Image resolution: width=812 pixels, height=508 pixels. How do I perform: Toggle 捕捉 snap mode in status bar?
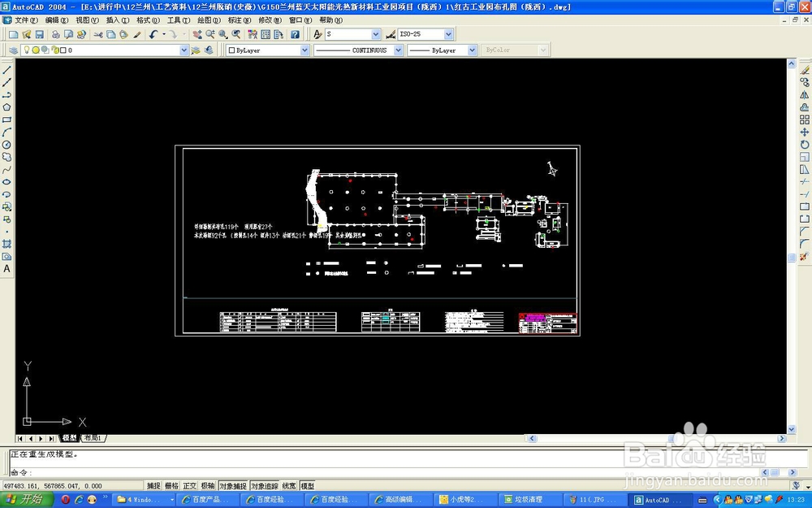coord(153,486)
